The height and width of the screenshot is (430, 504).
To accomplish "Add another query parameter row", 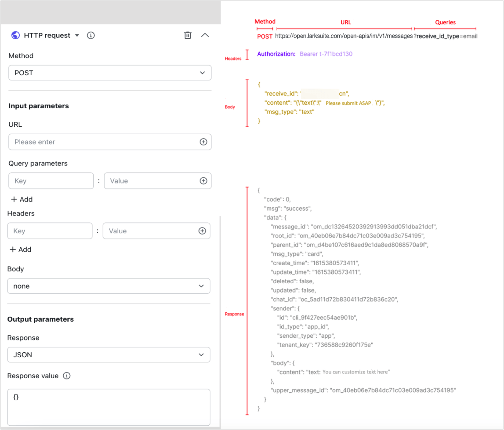I will click(x=22, y=199).
